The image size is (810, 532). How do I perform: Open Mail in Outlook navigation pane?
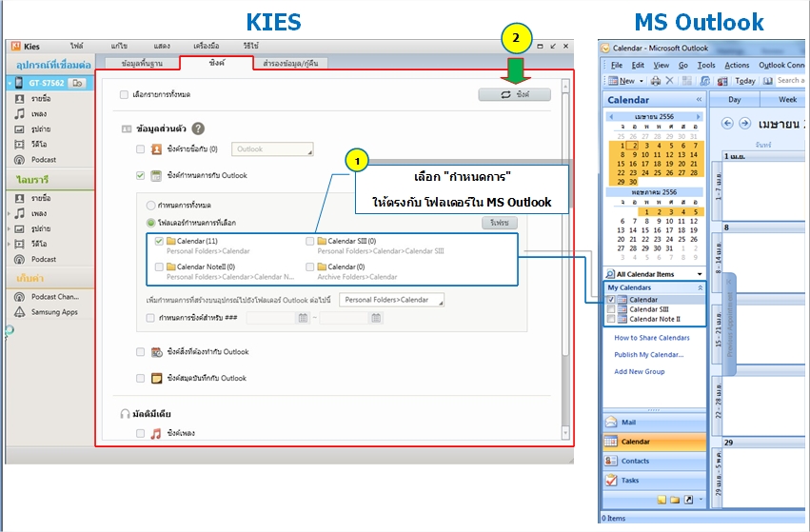pos(655,422)
